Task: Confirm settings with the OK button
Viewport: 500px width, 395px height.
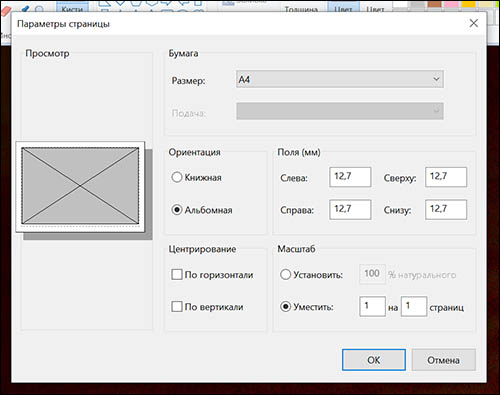Action: pyautogui.click(x=374, y=360)
